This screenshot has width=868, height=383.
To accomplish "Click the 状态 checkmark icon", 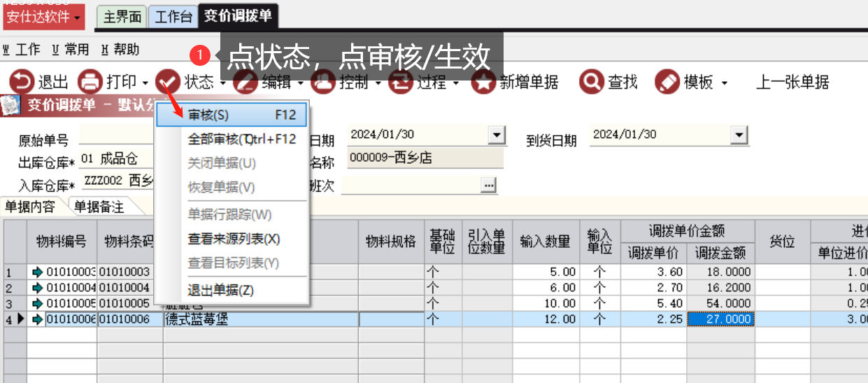I will point(167,82).
